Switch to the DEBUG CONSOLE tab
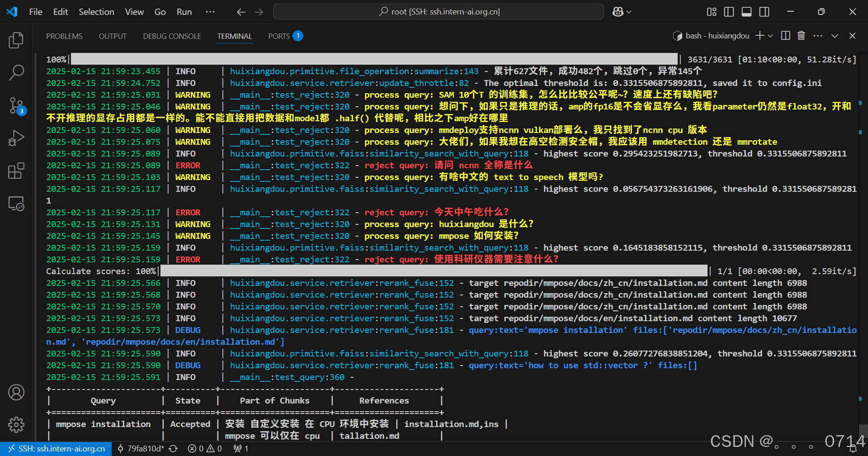Viewport: 868px width, 456px height. pyautogui.click(x=172, y=36)
